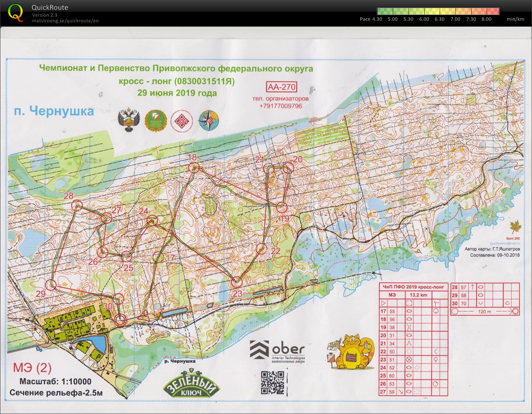Screen dimensions: 532x414
Task: Click the pace color gradient legend
Action: pyautogui.click(x=438, y=11)
